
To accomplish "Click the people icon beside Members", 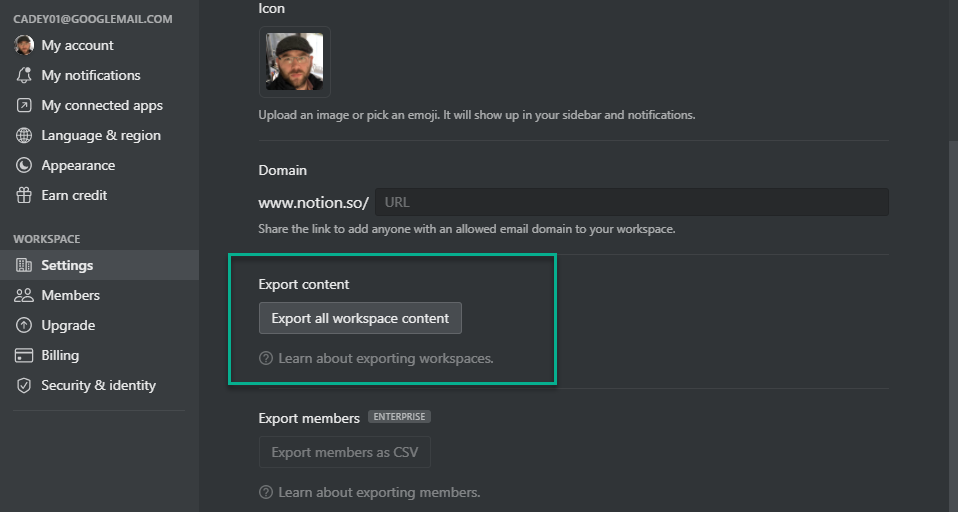I will click(x=24, y=295).
